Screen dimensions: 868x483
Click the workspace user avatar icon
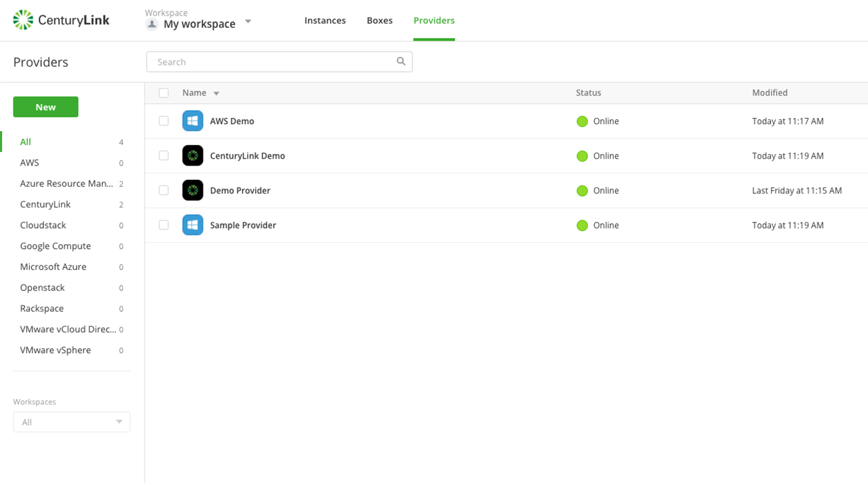pos(152,24)
